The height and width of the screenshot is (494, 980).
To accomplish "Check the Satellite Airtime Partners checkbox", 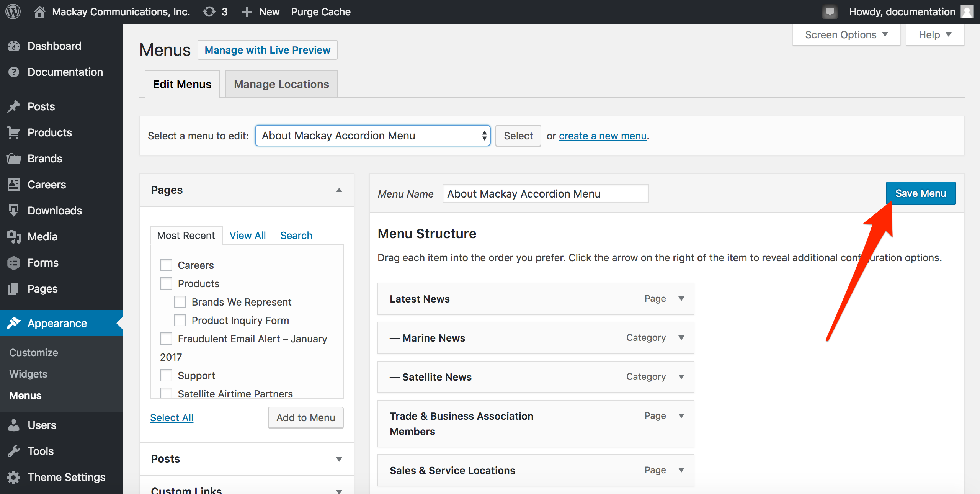I will tap(166, 393).
